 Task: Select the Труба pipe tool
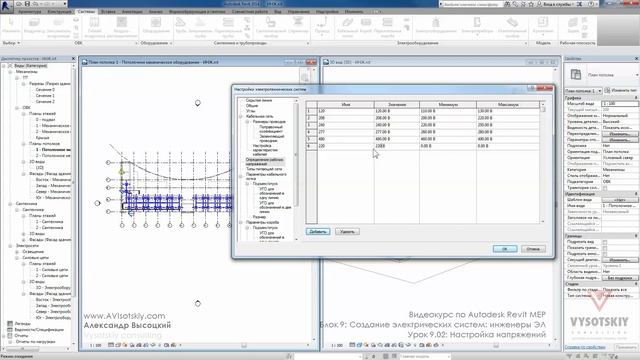pos(180,26)
